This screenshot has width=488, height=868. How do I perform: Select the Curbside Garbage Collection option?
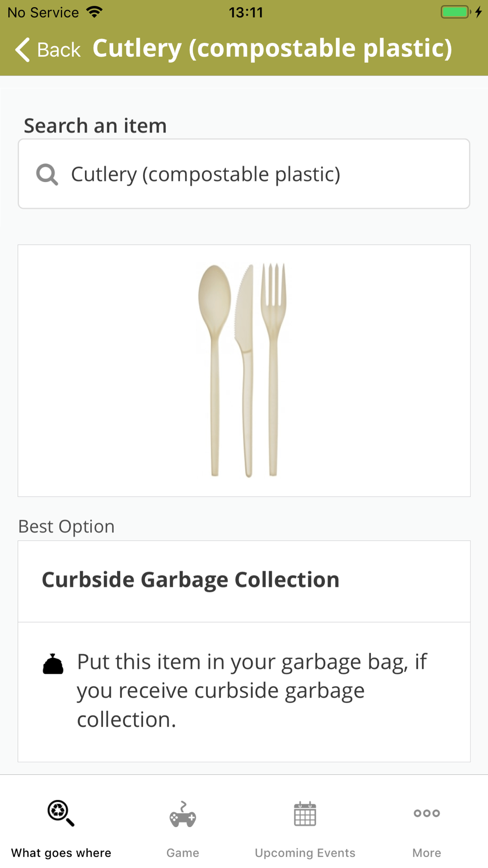[x=190, y=580]
